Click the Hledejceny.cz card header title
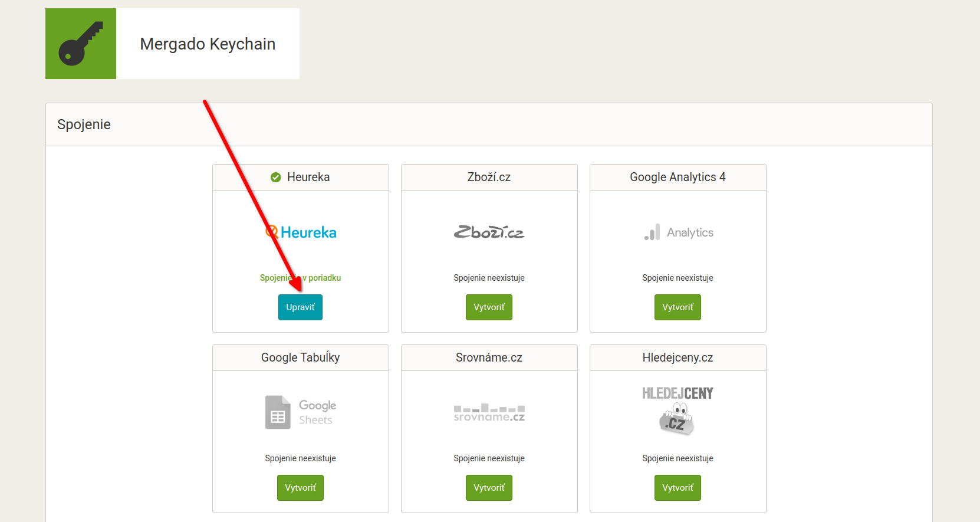Screen dimensions: 980x522 click(x=678, y=357)
